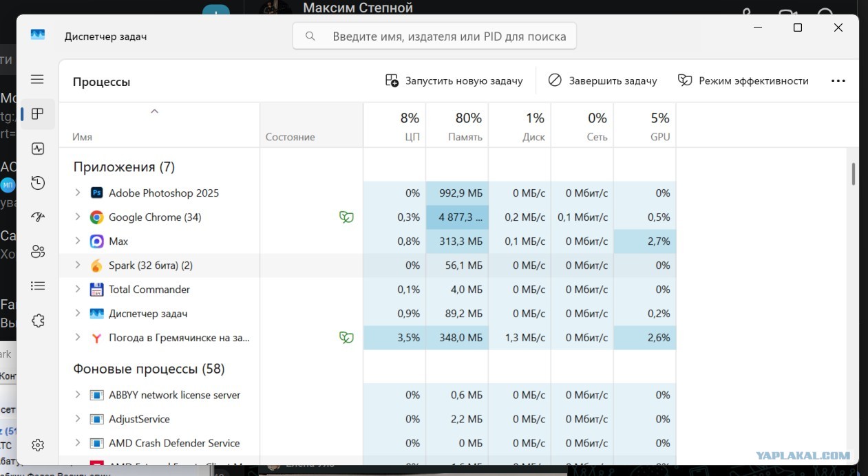The height and width of the screenshot is (476, 868).
Task: Expand Погода в Гремячинске process group
Action: pos(78,338)
